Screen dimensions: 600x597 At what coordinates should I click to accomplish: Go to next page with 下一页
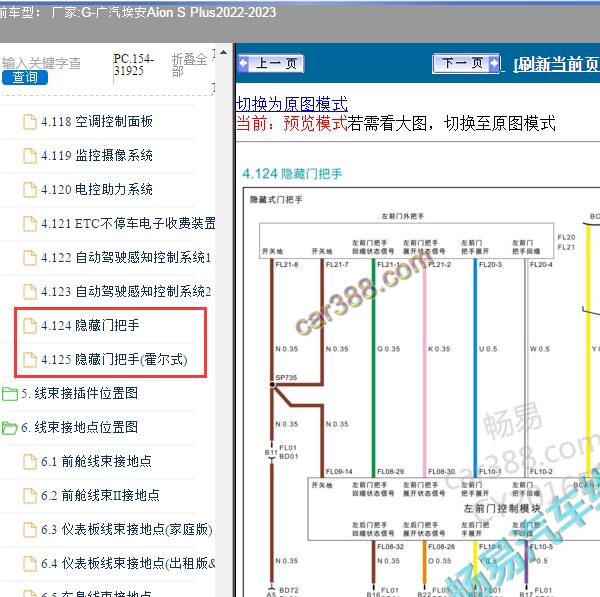point(466,63)
